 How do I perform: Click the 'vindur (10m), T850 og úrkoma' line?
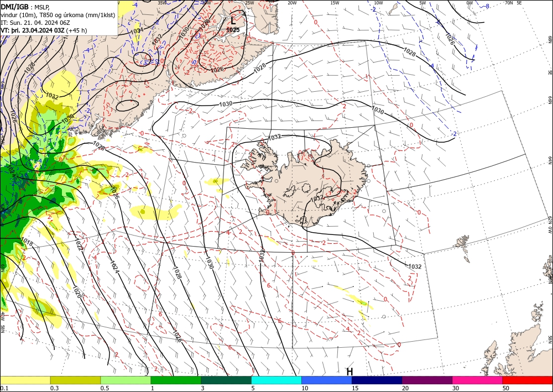[58, 14]
